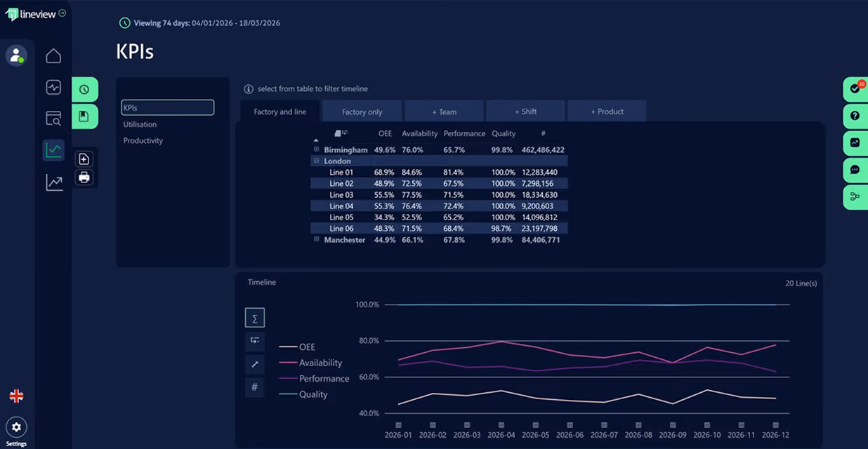Select the Line 01 table row
The image size is (868, 449).
439,172
